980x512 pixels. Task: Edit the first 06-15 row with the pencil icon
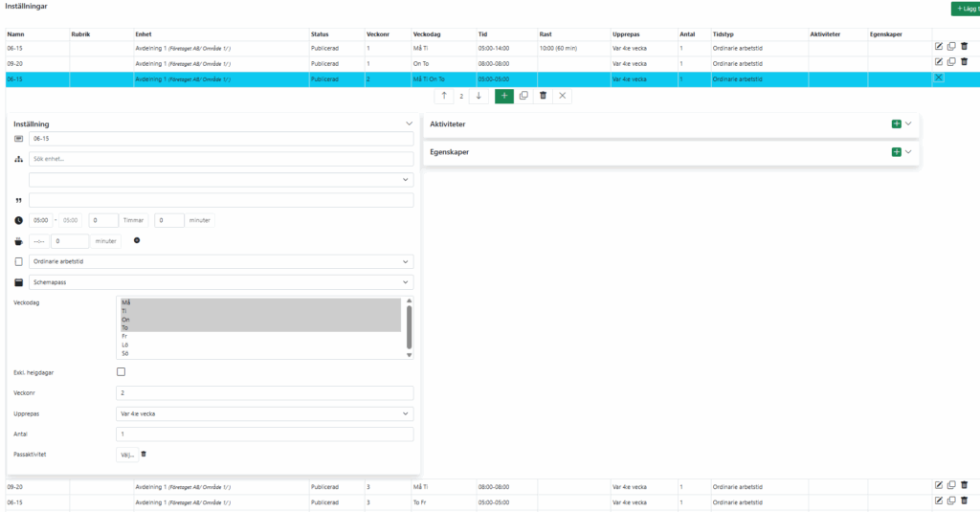pyautogui.click(x=939, y=46)
